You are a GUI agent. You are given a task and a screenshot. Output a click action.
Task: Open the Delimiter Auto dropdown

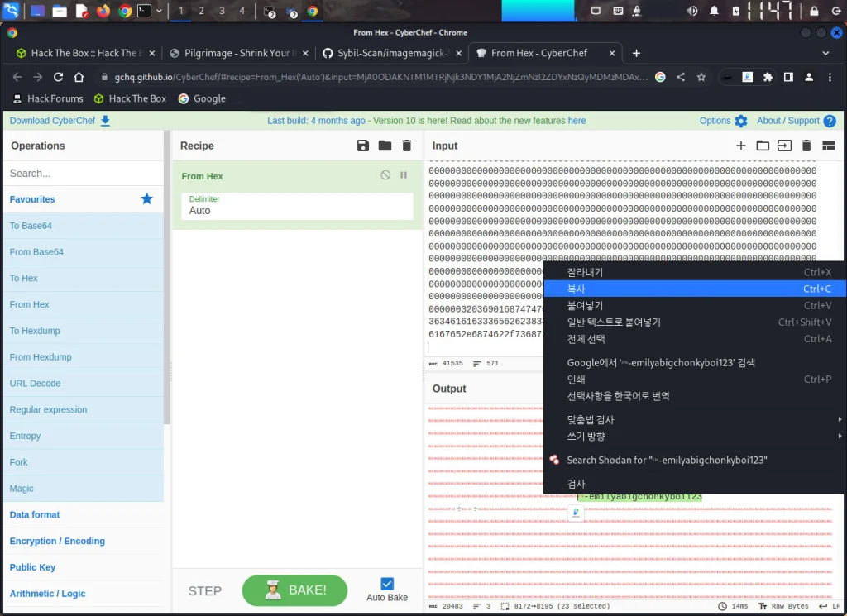297,206
